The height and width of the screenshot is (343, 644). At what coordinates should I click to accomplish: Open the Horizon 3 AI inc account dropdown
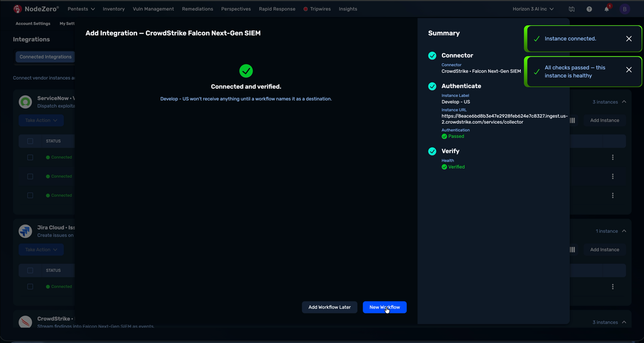click(x=533, y=9)
